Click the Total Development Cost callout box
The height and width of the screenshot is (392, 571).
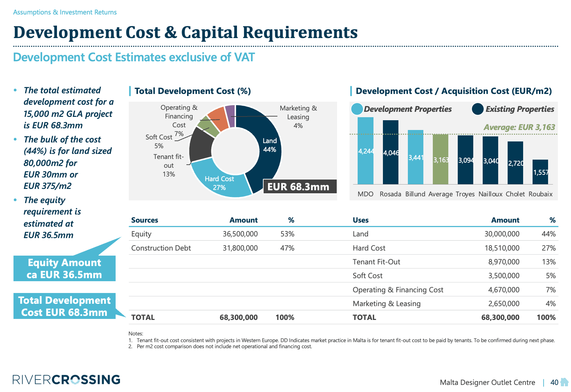pyautogui.click(x=64, y=306)
